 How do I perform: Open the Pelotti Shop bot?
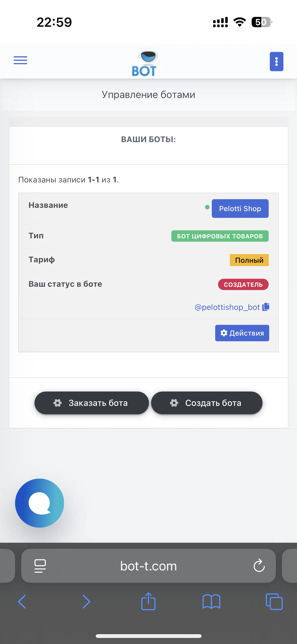(240, 209)
